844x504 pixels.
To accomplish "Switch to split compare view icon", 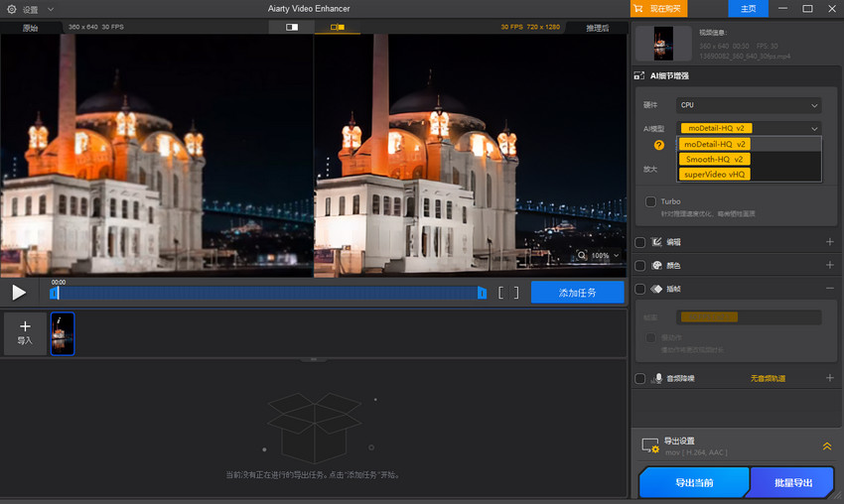I will pyautogui.click(x=338, y=27).
